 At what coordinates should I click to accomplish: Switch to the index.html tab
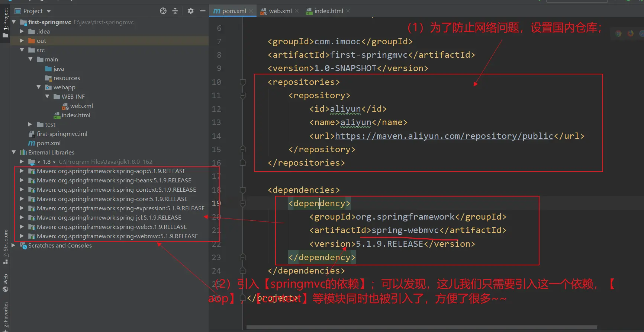pyautogui.click(x=328, y=11)
